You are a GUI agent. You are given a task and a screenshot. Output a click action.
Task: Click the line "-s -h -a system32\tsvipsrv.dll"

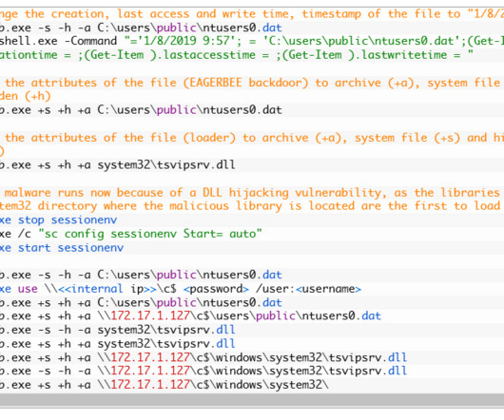(x=117, y=330)
